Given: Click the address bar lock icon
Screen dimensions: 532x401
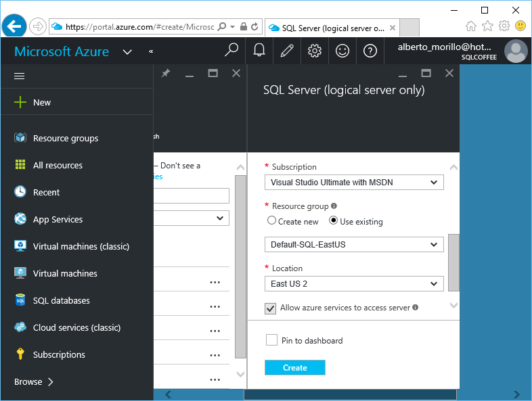Looking at the screenshot, I should (x=243, y=26).
